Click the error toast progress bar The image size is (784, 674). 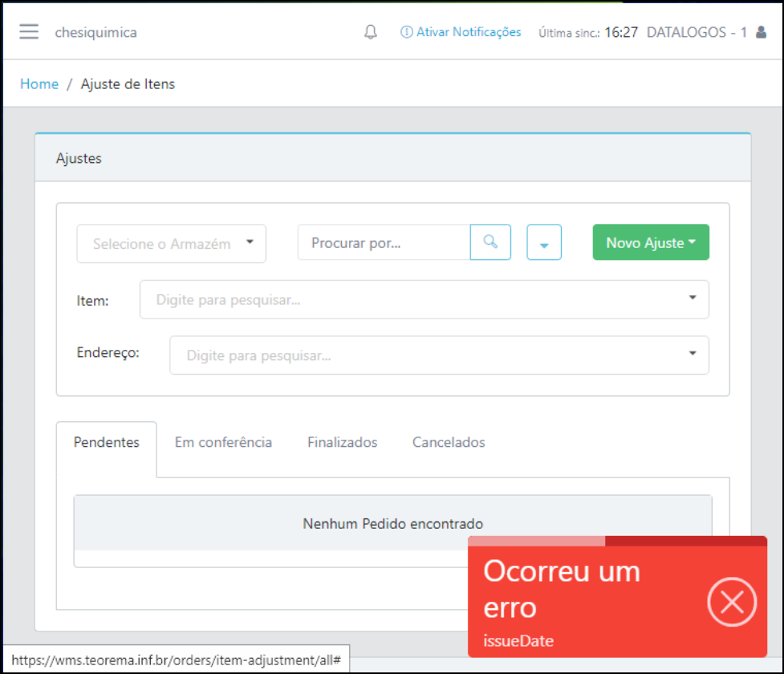pyautogui.click(x=617, y=541)
